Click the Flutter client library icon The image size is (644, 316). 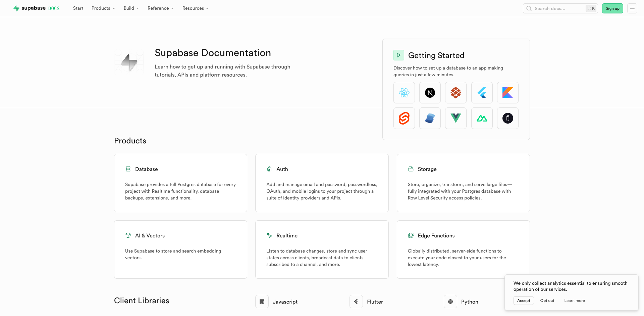(x=356, y=302)
